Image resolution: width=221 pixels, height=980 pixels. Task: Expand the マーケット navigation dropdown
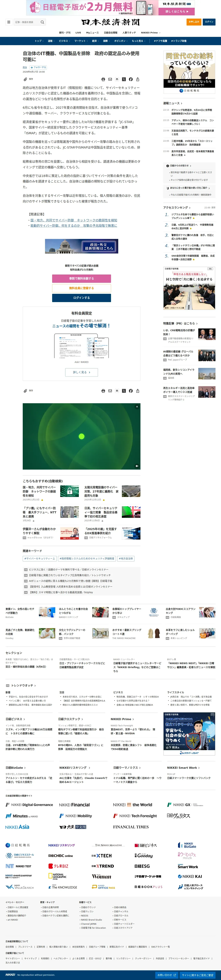point(81,41)
